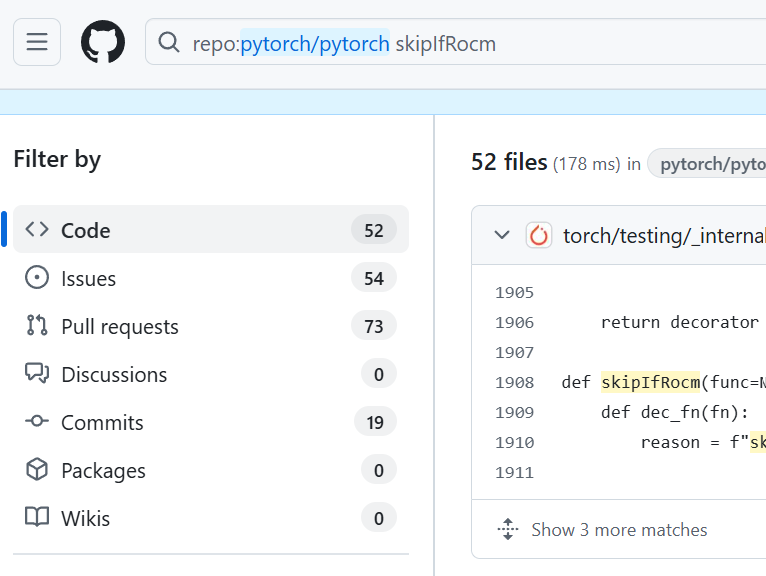Screen dimensions: 766x576
Task: Click line number 1911
Action: 514,472
